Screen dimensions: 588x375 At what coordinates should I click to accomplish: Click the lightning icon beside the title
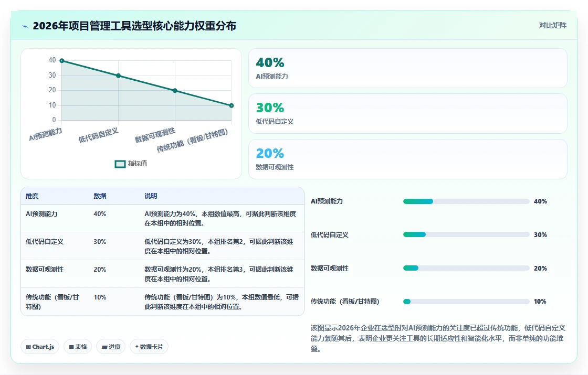[25, 26]
